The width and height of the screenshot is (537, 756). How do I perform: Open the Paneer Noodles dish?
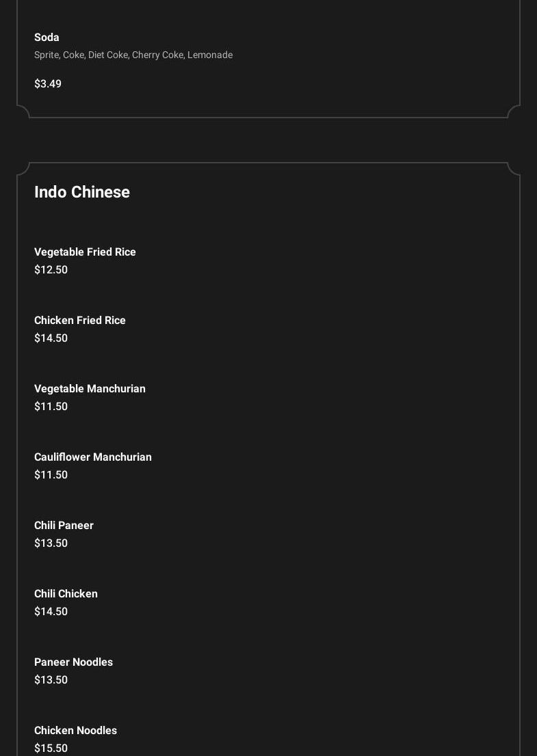[73, 662]
